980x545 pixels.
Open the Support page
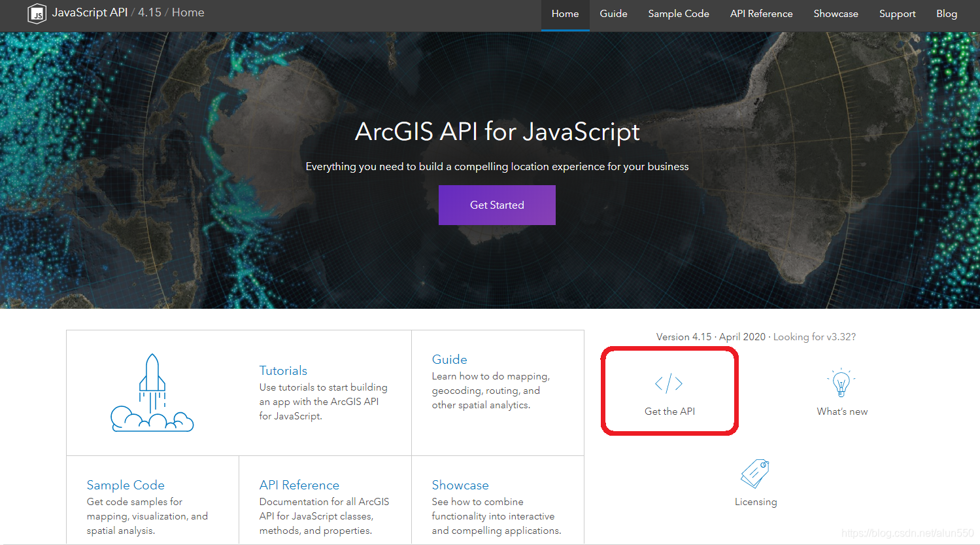(897, 13)
